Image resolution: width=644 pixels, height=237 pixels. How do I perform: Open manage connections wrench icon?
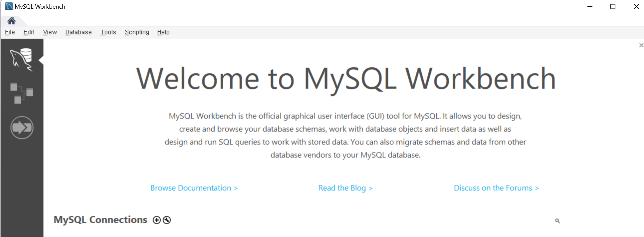click(167, 220)
